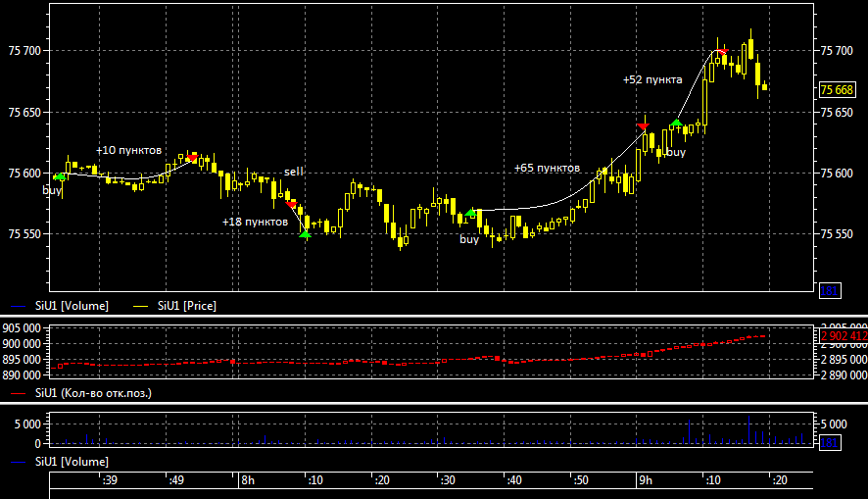Select the 905 000 open-interest axis label
Screen dimensions: 868x499
[22, 328]
